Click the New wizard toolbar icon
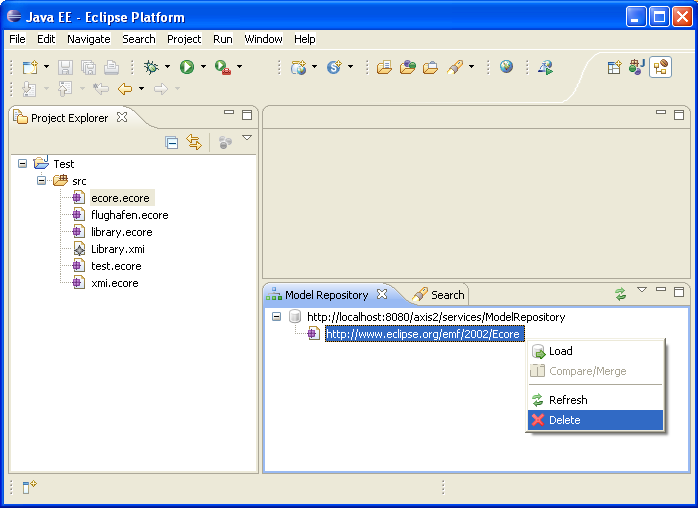The image size is (698, 508). pos(30,67)
